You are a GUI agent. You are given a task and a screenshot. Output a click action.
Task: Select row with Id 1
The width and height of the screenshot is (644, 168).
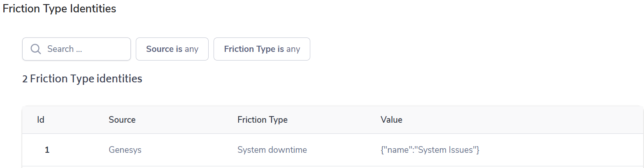click(47, 150)
